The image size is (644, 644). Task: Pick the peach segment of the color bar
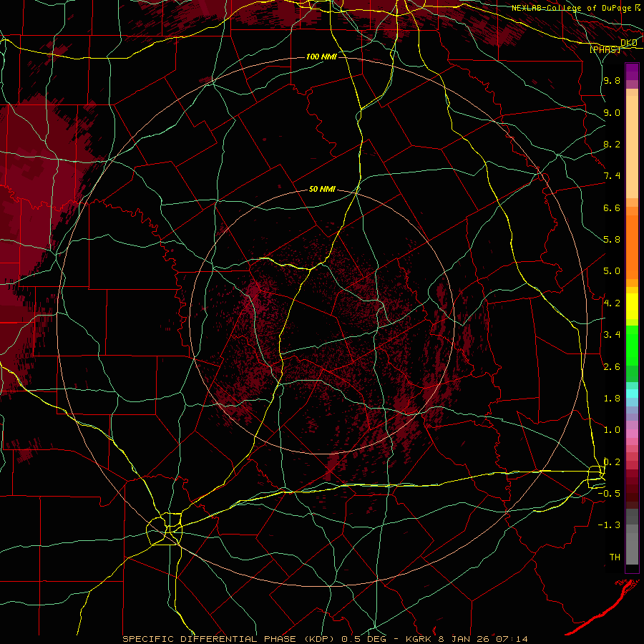click(x=632, y=147)
